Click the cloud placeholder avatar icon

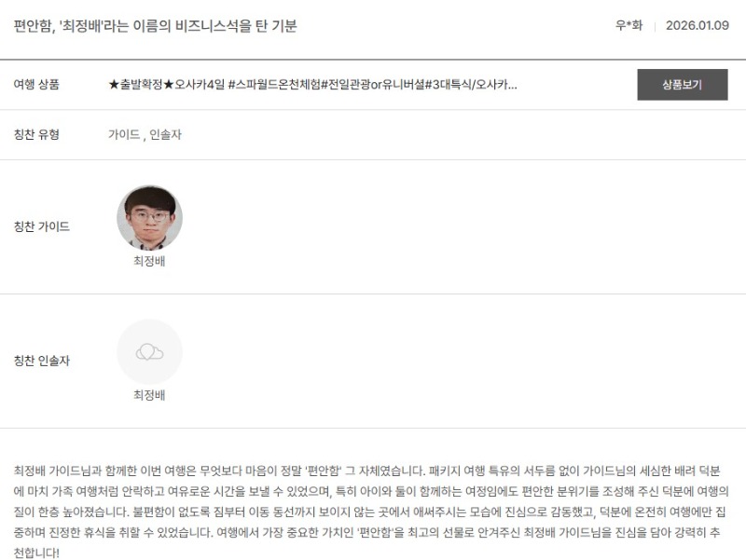149,352
